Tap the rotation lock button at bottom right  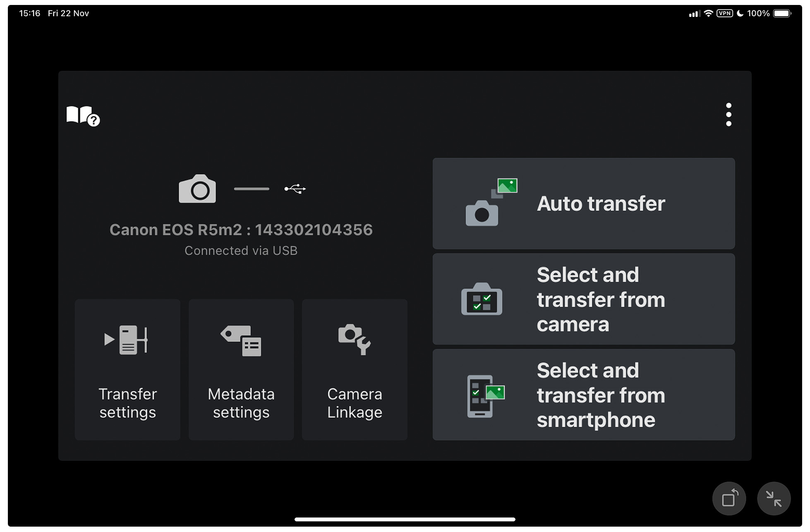(729, 498)
